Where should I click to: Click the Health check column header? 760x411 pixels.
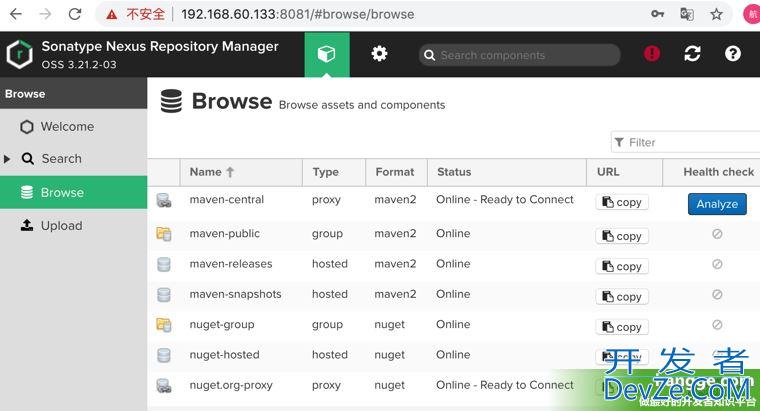tap(712, 172)
